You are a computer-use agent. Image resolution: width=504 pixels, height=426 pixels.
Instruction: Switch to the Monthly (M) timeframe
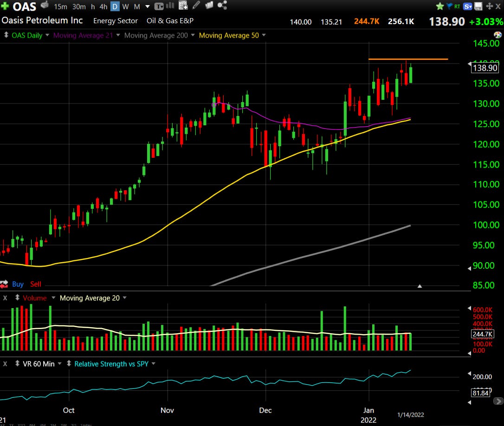click(x=137, y=7)
